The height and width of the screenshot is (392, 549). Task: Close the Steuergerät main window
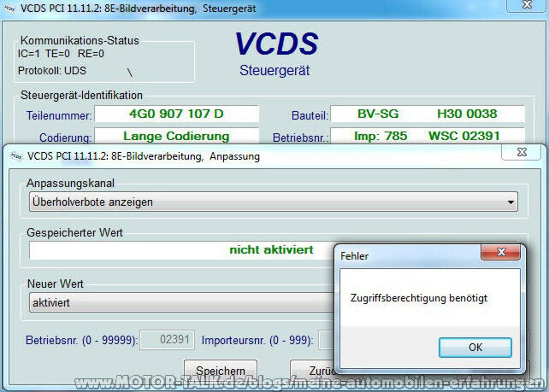pyautogui.click(x=527, y=5)
